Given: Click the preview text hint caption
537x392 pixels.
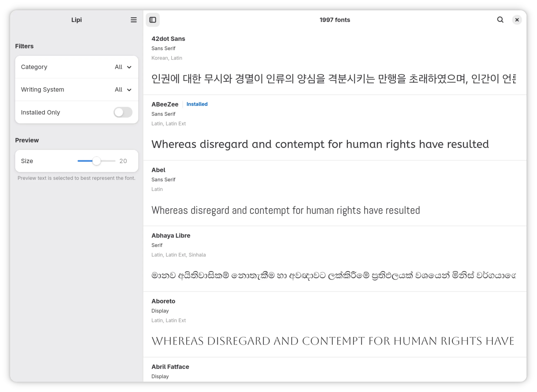Looking at the screenshot, I should [x=76, y=178].
